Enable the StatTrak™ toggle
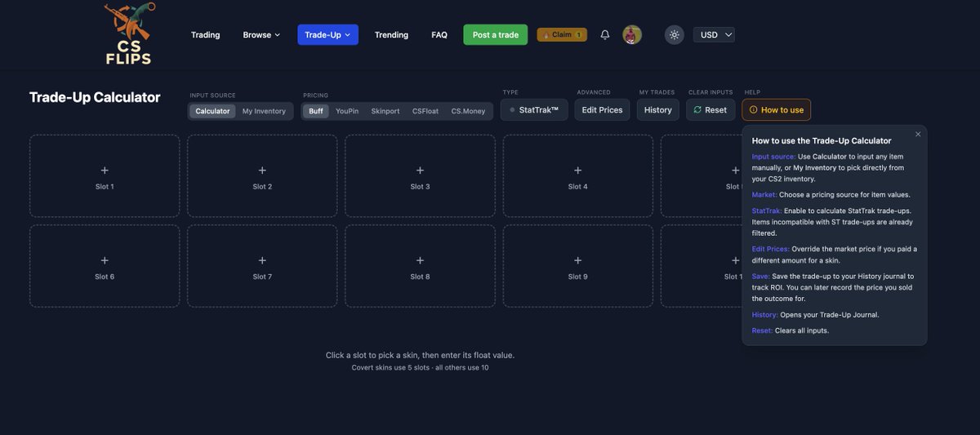Image resolution: width=980 pixels, height=435 pixels. pyautogui.click(x=534, y=109)
